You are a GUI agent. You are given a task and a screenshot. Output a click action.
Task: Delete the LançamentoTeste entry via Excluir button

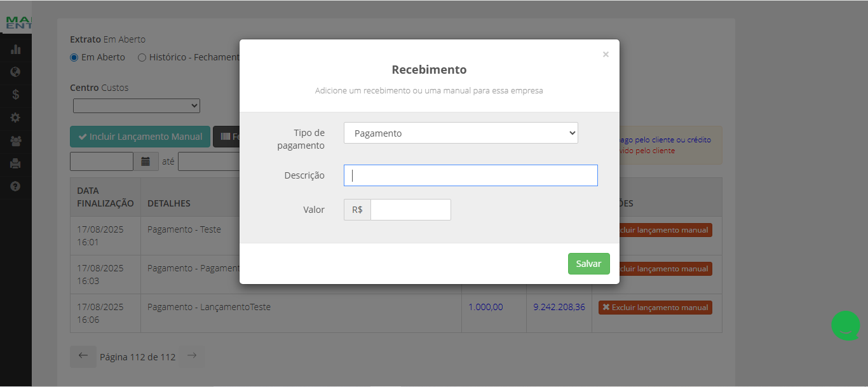click(655, 308)
